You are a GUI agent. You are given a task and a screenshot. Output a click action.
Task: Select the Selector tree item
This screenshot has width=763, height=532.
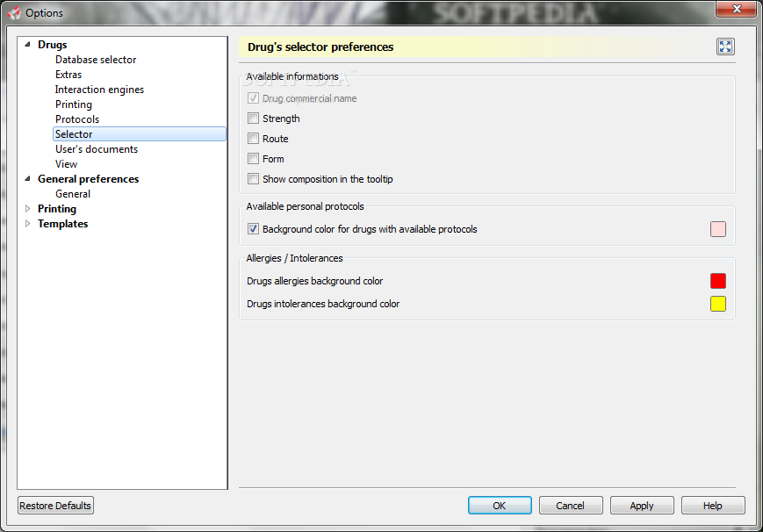(x=140, y=134)
